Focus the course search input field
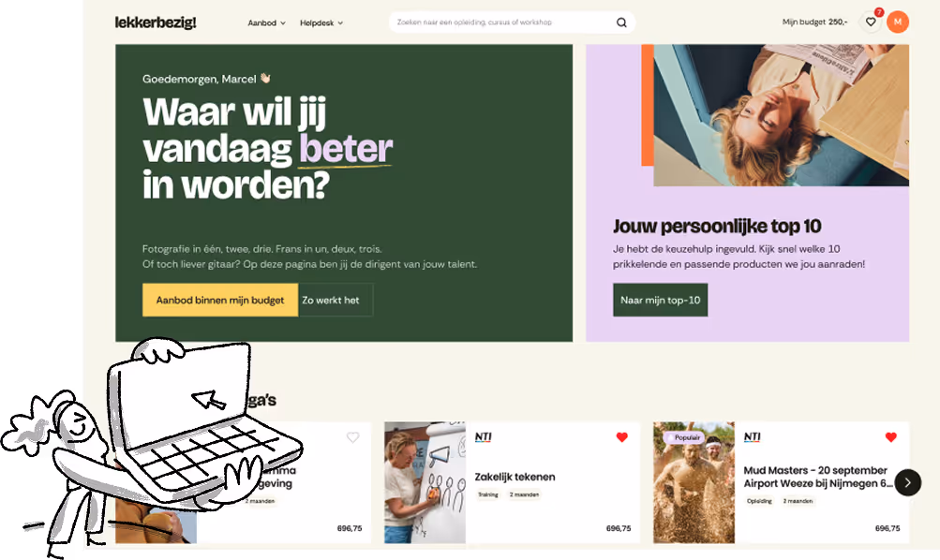The image size is (940, 560). tap(503, 22)
